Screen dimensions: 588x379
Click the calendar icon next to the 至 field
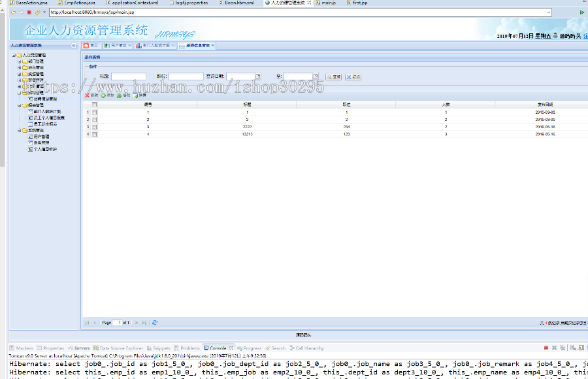click(x=317, y=76)
